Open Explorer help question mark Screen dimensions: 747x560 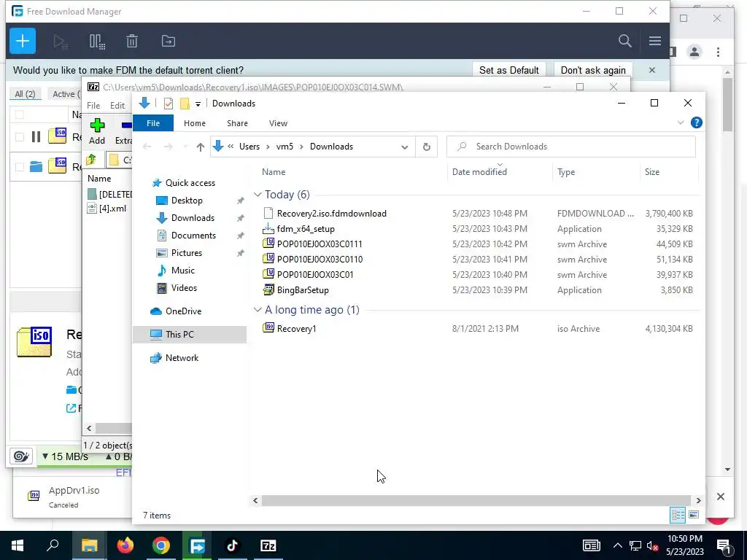point(696,122)
